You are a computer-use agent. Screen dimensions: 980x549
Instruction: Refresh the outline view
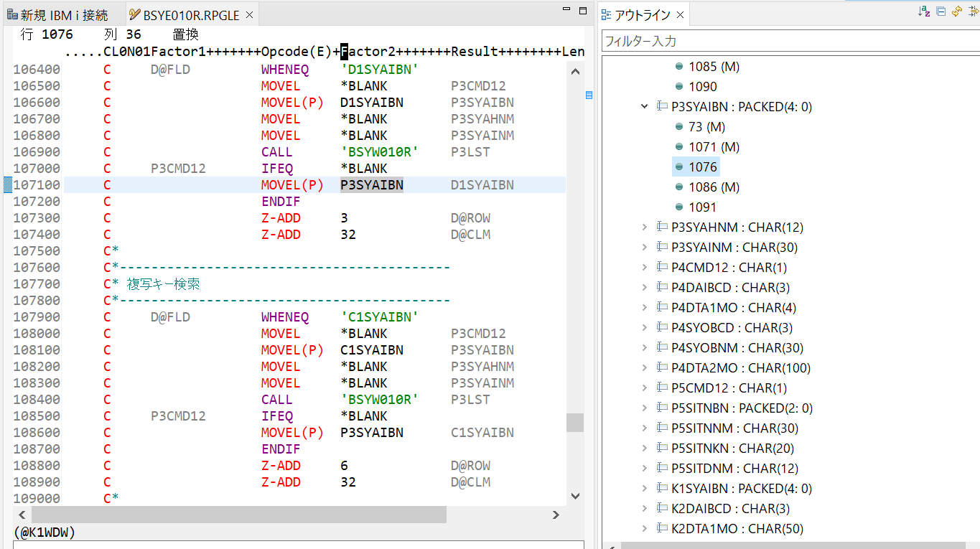[956, 11]
